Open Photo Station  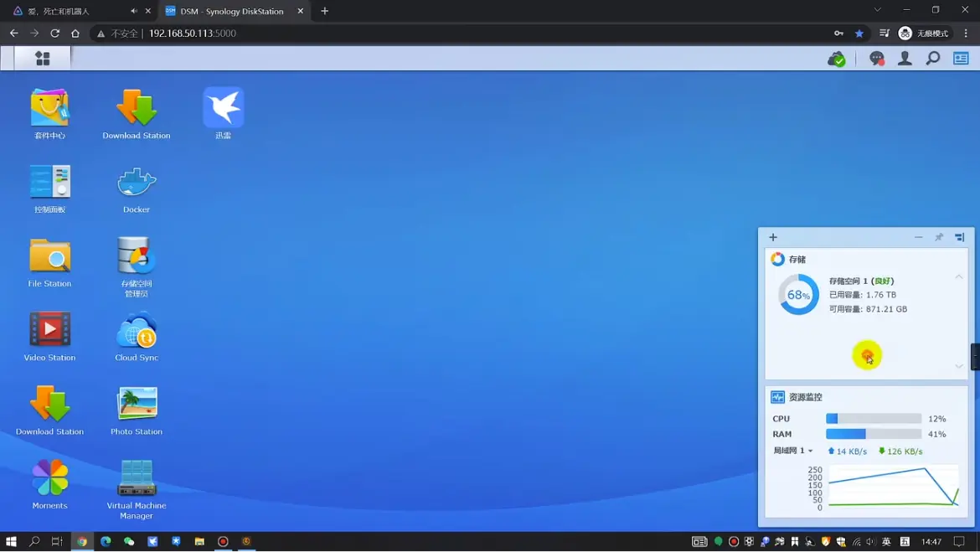[137, 405]
